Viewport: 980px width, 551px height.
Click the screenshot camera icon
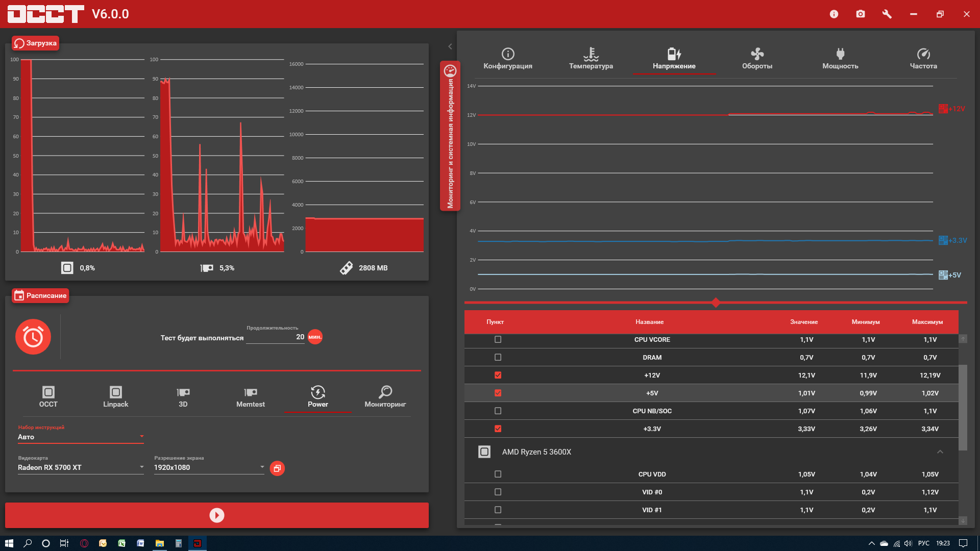click(x=861, y=14)
